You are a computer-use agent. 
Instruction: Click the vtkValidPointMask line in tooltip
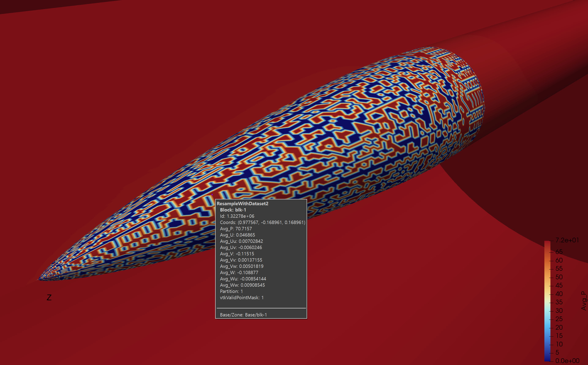click(x=242, y=298)
